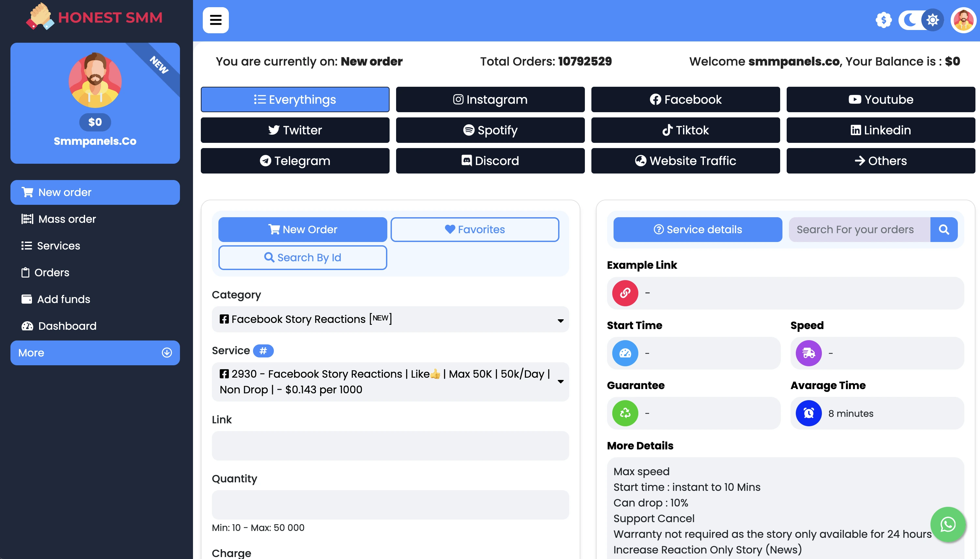Screen dimensions: 980x559
Task: Filter services by Discord
Action: (490, 161)
